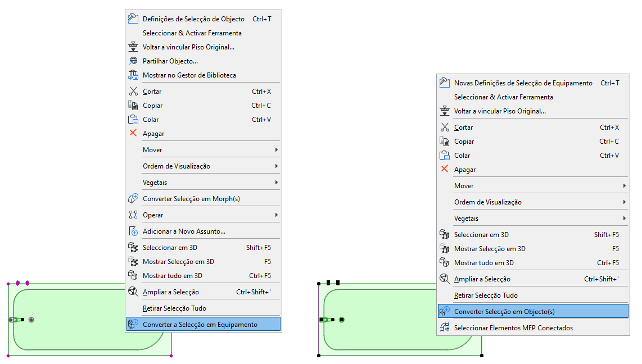Expand the Operar submenu arrow

[277, 215]
